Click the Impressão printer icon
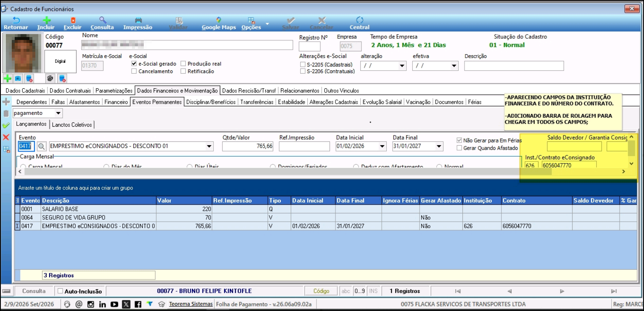This screenshot has height=311, width=644. coord(138,20)
